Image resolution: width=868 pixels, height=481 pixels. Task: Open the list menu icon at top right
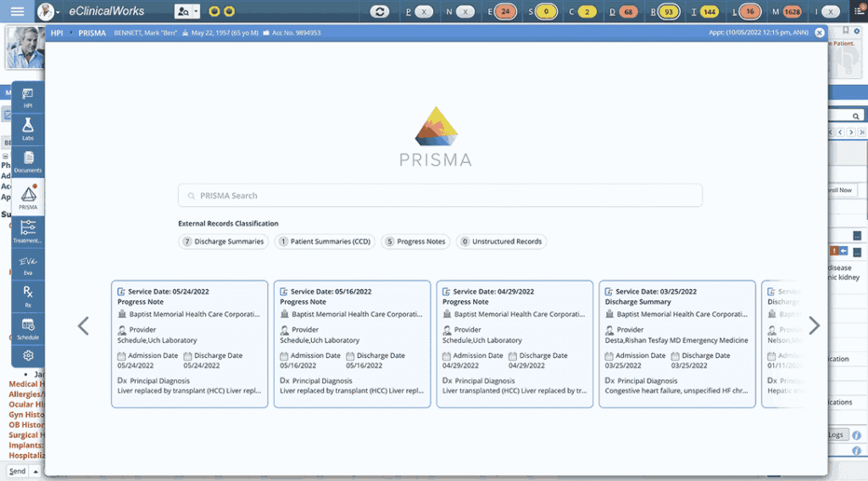(x=859, y=11)
